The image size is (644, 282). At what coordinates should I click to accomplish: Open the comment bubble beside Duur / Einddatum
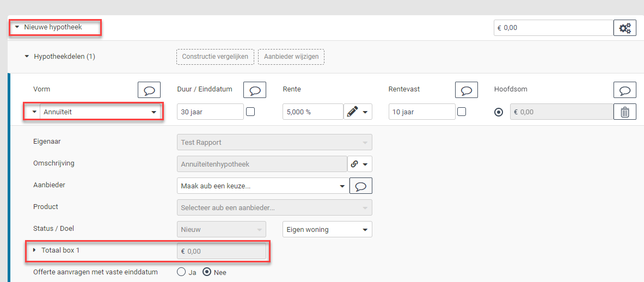(255, 90)
